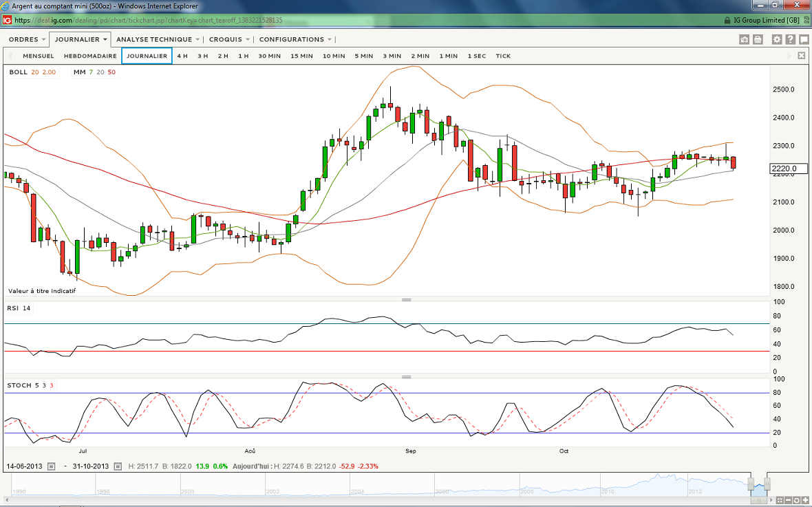
Task: Switch to Hebdomadaire timeframe
Action: coord(90,56)
